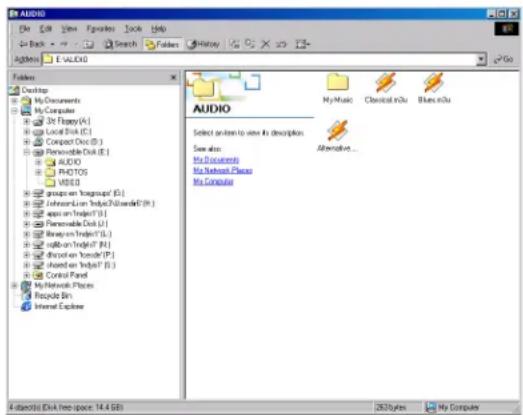Viewport: 523px width, 415px height.
Task: Click the Go button
Action: (504, 59)
